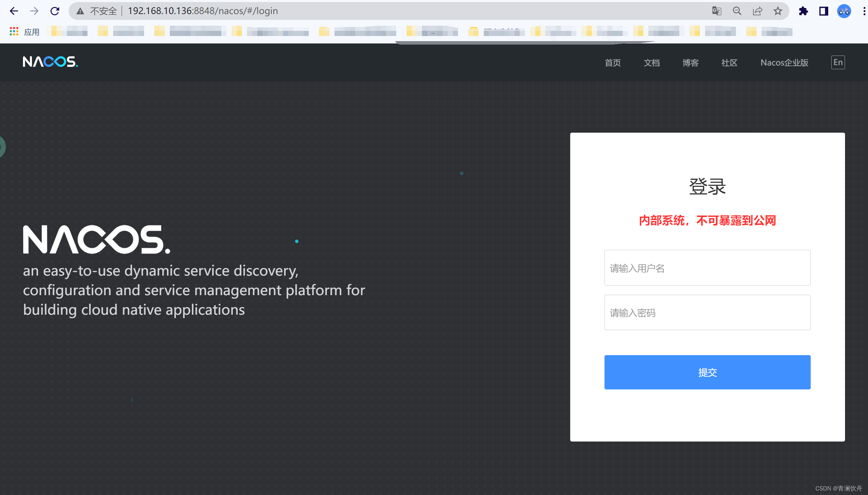This screenshot has height=495, width=868.
Task: Open Nacos企业版 in the header
Action: pos(784,62)
